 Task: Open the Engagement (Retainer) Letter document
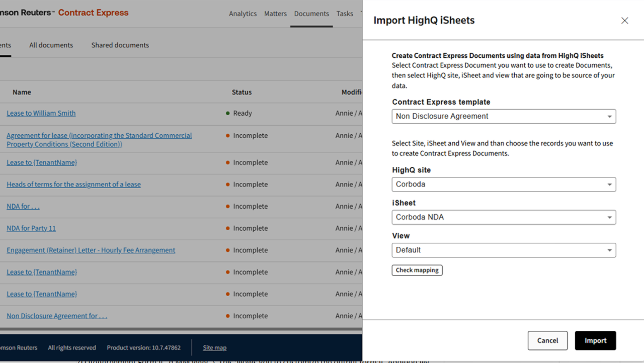[x=91, y=250]
